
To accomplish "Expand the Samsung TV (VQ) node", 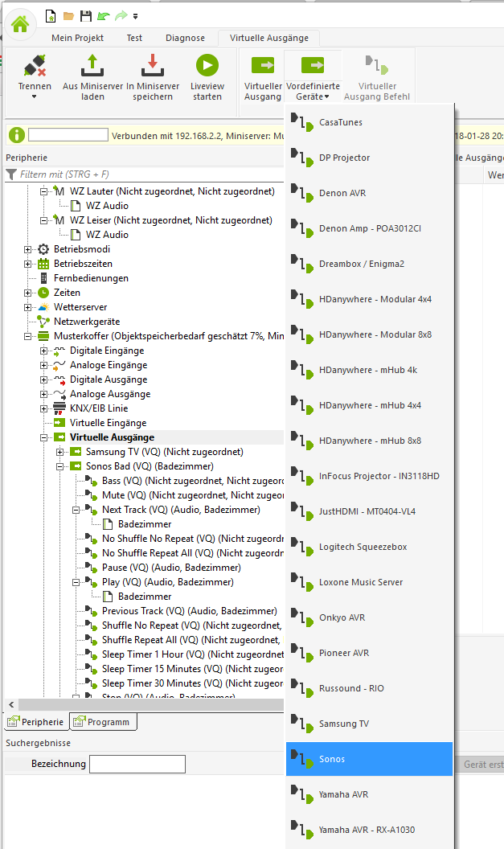I will pyautogui.click(x=60, y=452).
